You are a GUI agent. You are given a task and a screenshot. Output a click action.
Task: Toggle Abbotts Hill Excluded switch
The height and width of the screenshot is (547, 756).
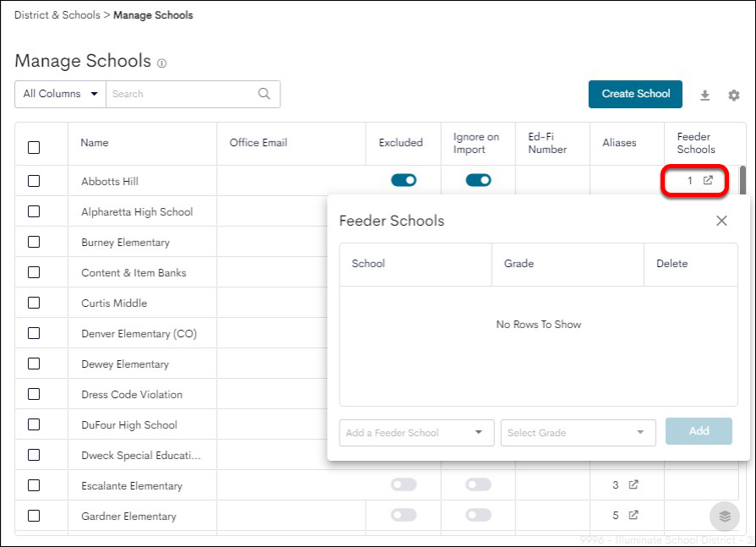404,180
